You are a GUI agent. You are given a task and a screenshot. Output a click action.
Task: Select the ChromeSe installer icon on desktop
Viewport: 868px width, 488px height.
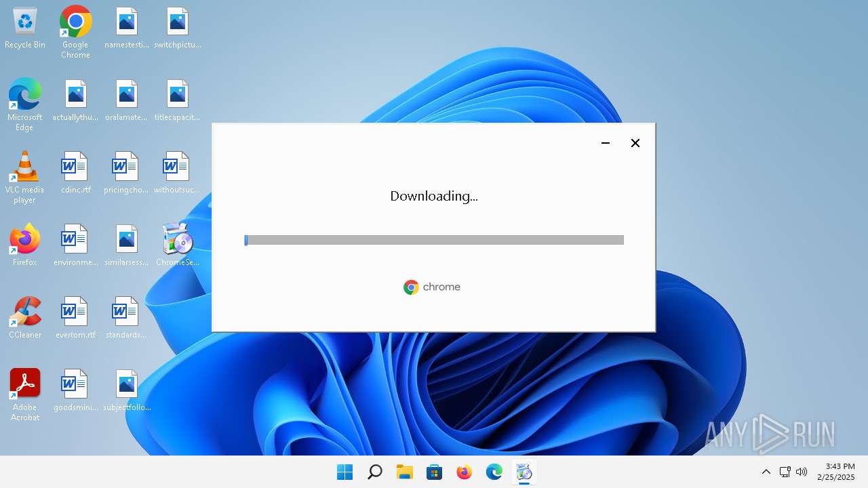(x=178, y=245)
